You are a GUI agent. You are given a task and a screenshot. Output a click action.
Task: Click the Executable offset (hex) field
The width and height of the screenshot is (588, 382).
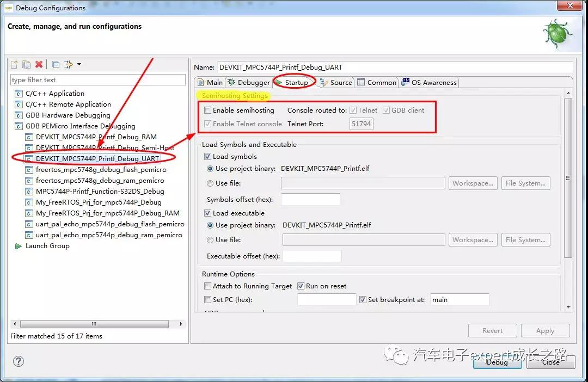(312, 256)
